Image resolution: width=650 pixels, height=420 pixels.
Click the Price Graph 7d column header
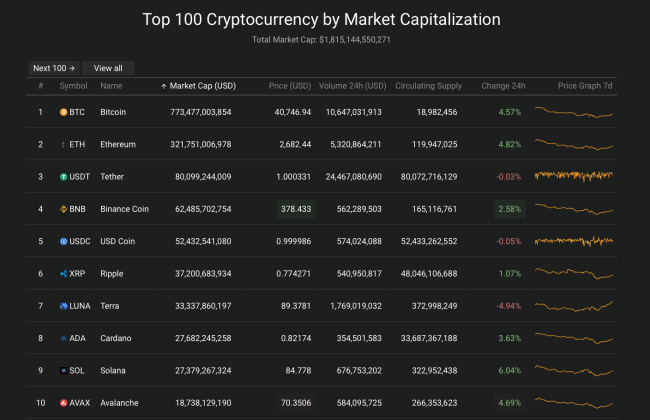point(585,86)
